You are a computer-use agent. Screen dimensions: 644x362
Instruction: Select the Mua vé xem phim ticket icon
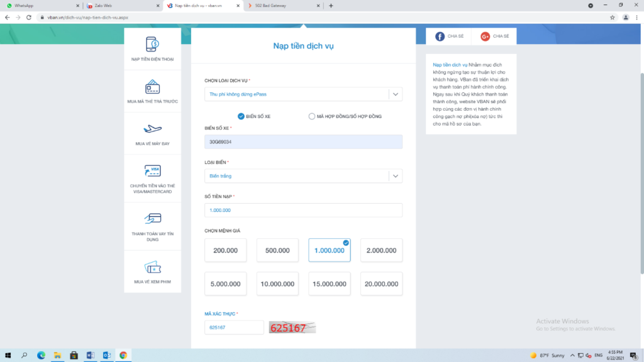click(x=152, y=266)
